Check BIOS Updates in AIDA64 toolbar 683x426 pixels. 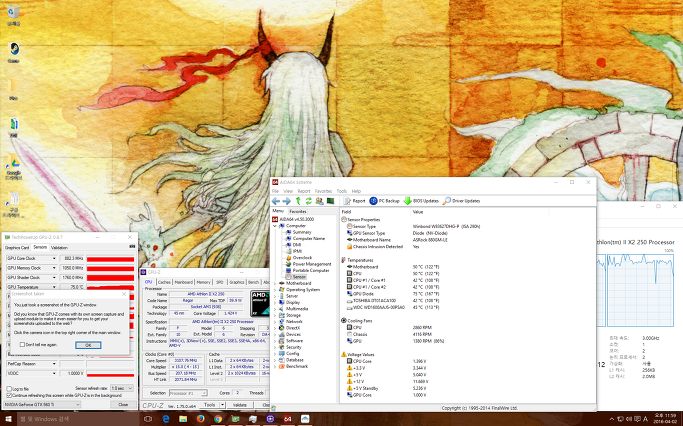click(421, 201)
